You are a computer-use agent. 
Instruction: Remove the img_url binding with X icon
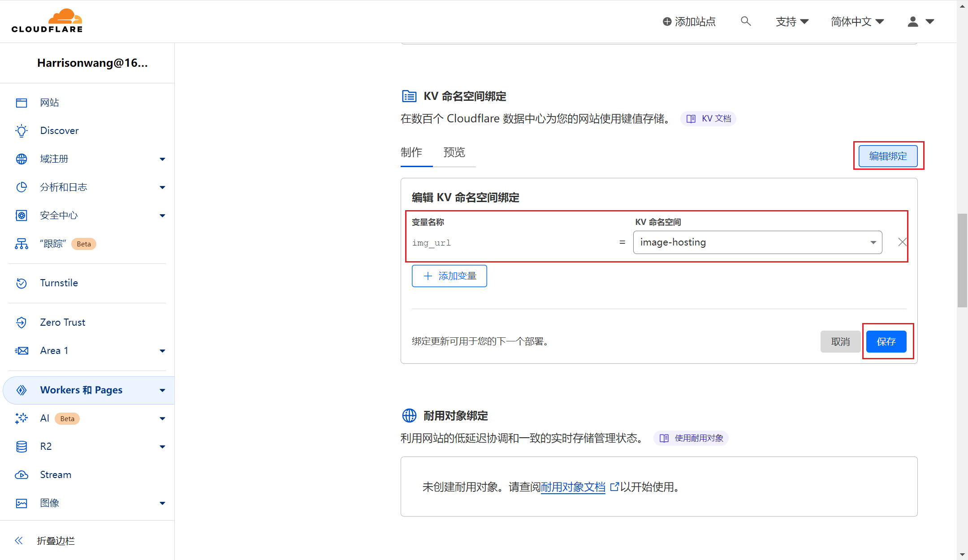click(x=902, y=242)
